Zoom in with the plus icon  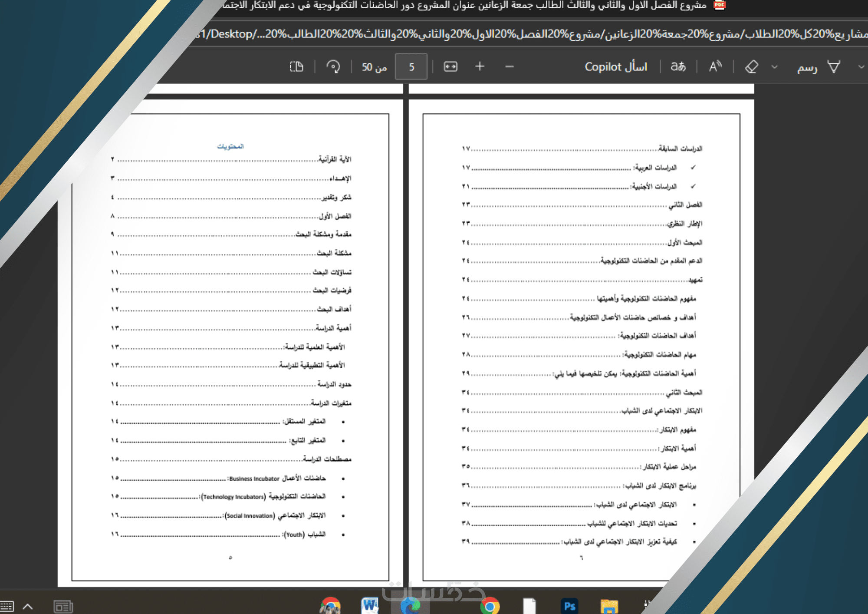tap(480, 66)
